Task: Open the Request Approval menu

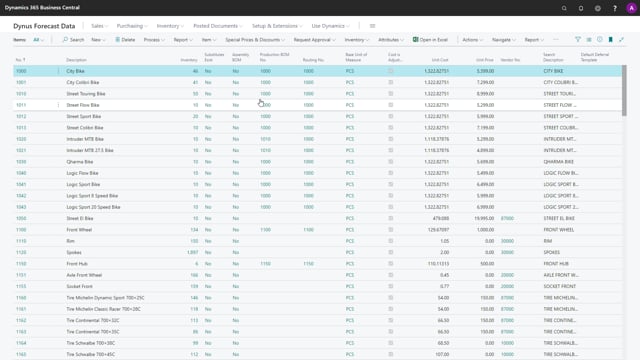Action: point(314,40)
